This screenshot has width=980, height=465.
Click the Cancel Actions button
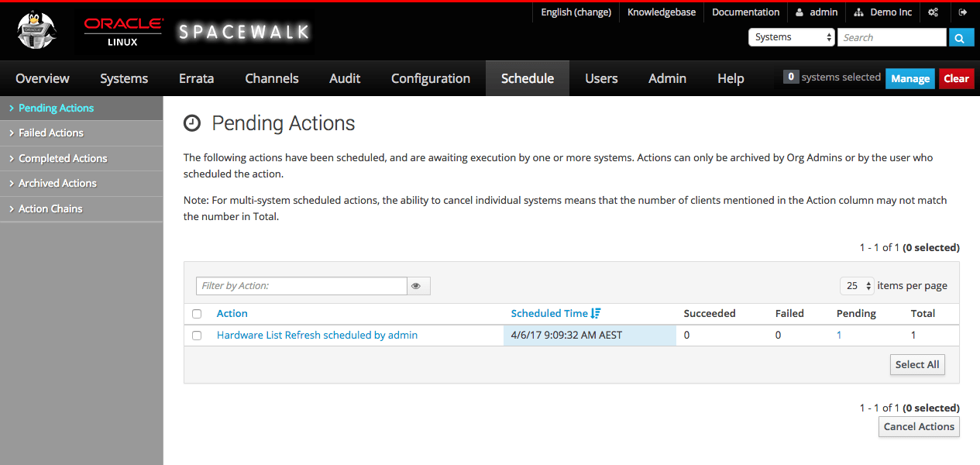click(919, 426)
